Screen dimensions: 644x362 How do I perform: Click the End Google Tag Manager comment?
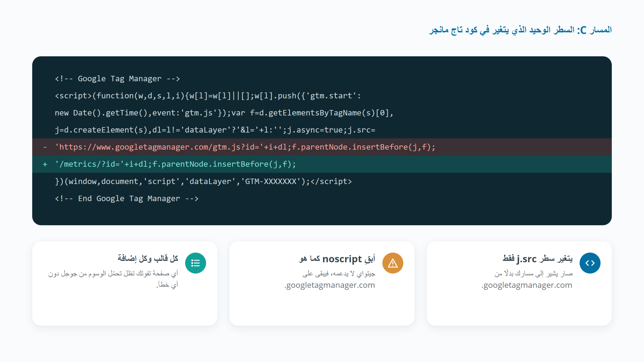pos(127,199)
